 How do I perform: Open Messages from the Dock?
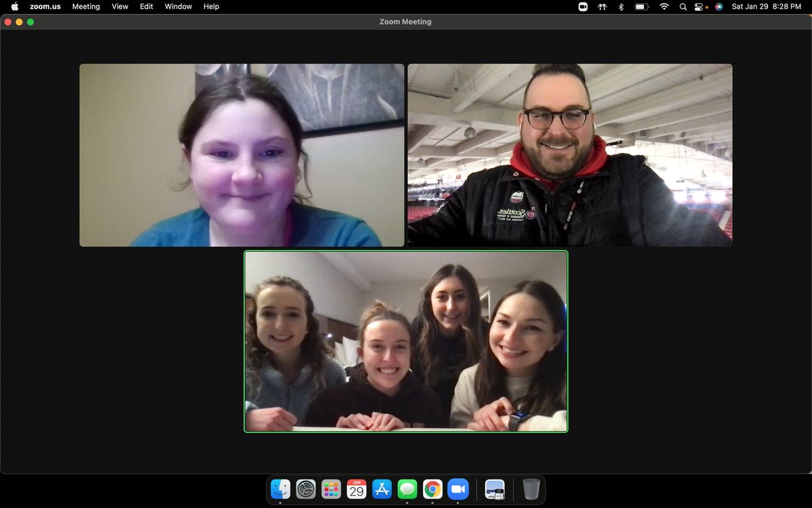coord(407,488)
